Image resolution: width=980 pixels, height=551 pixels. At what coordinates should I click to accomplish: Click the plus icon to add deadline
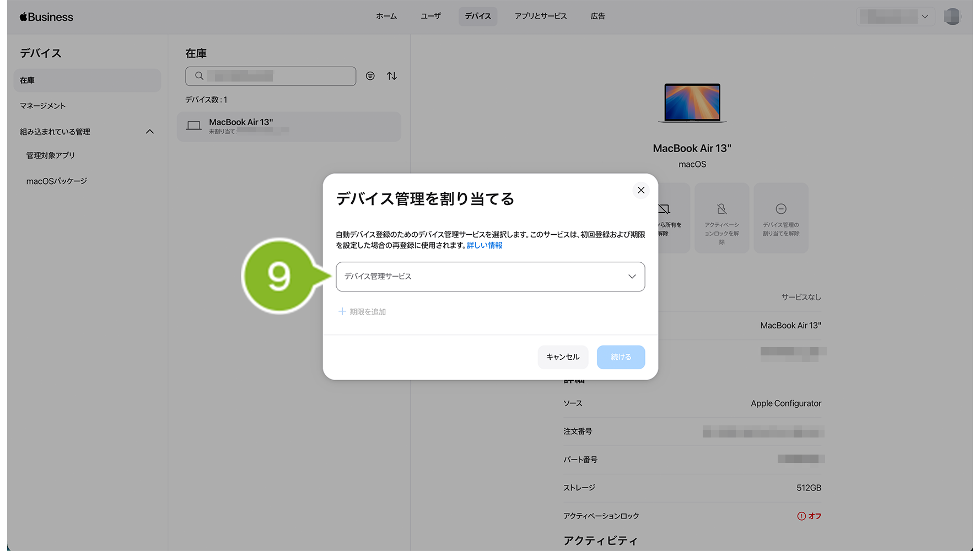tap(342, 312)
